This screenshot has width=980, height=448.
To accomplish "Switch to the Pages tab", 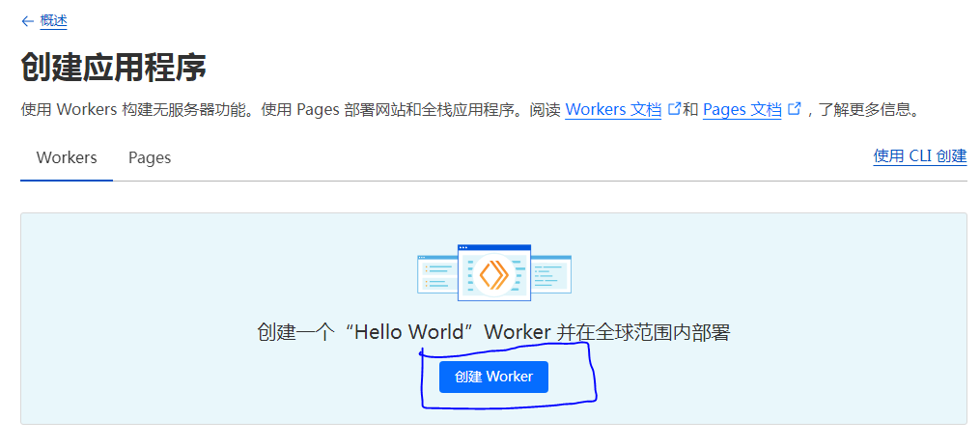I will pos(150,157).
